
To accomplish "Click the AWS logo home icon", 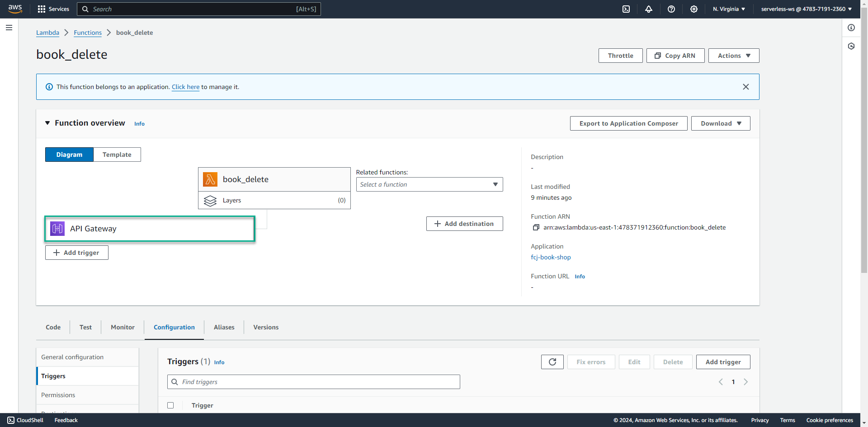I will pos(15,9).
